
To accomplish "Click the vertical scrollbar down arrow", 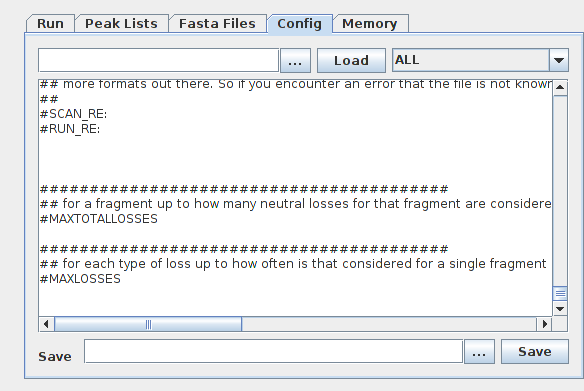I will [560, 309].
